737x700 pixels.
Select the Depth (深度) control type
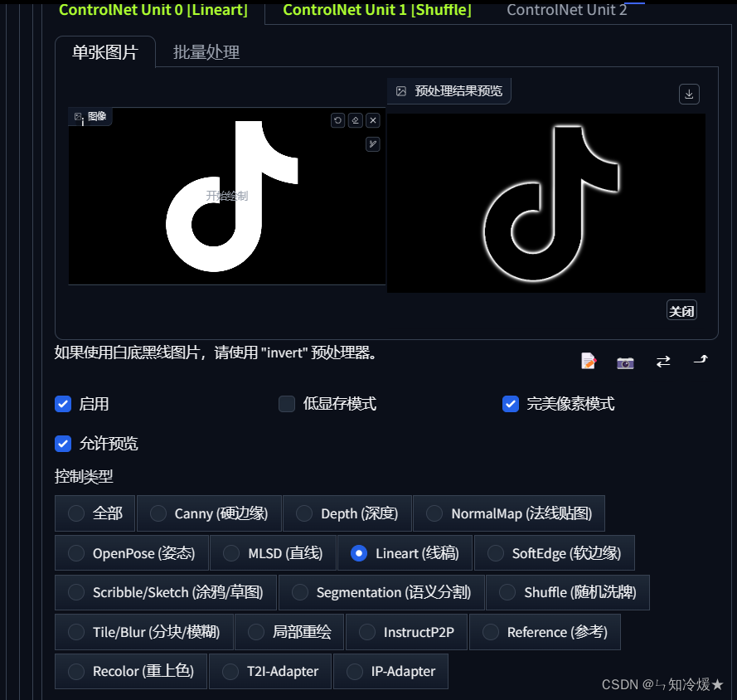click(x=347, y=513)
